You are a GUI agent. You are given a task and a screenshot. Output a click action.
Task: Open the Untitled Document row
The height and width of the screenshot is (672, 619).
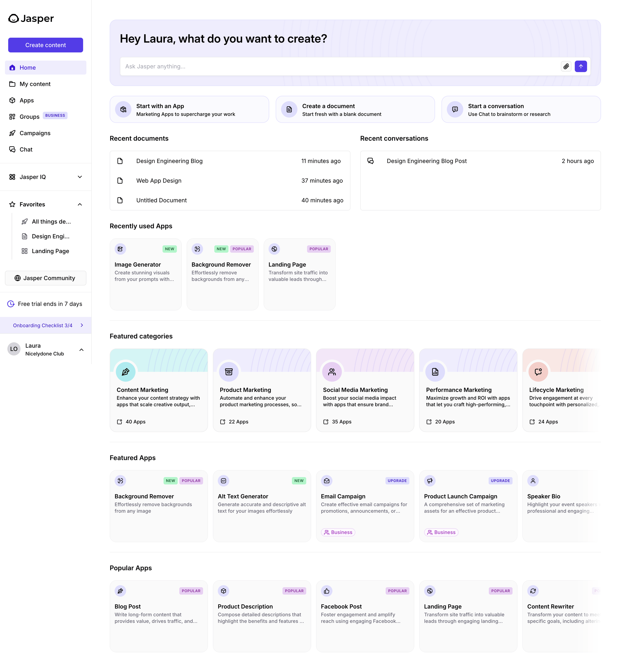[x=230, y=201]
